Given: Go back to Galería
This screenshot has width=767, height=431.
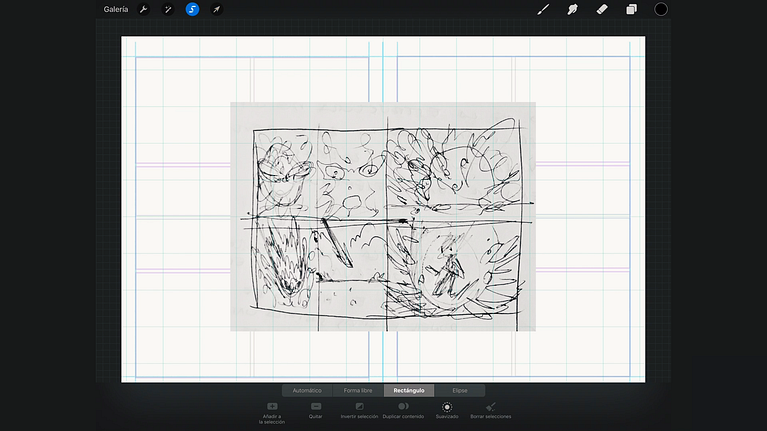Looking at the screenshot, I should coord(116,9).
